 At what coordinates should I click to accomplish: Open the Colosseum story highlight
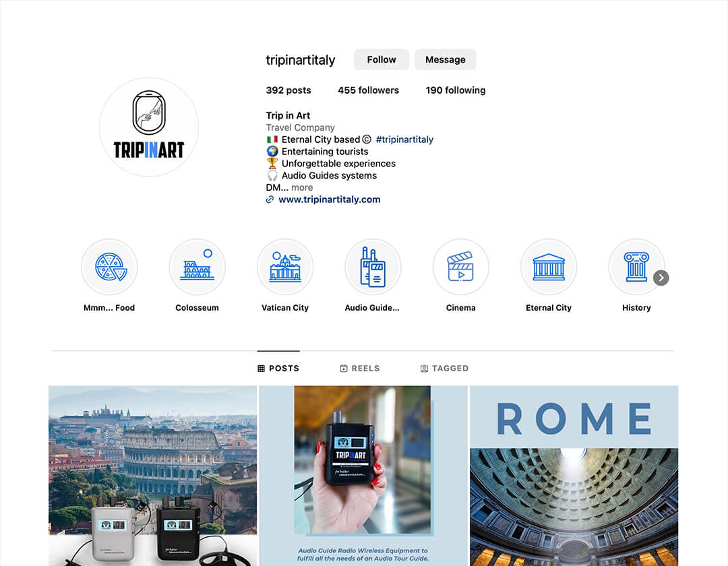click(197, 267)
